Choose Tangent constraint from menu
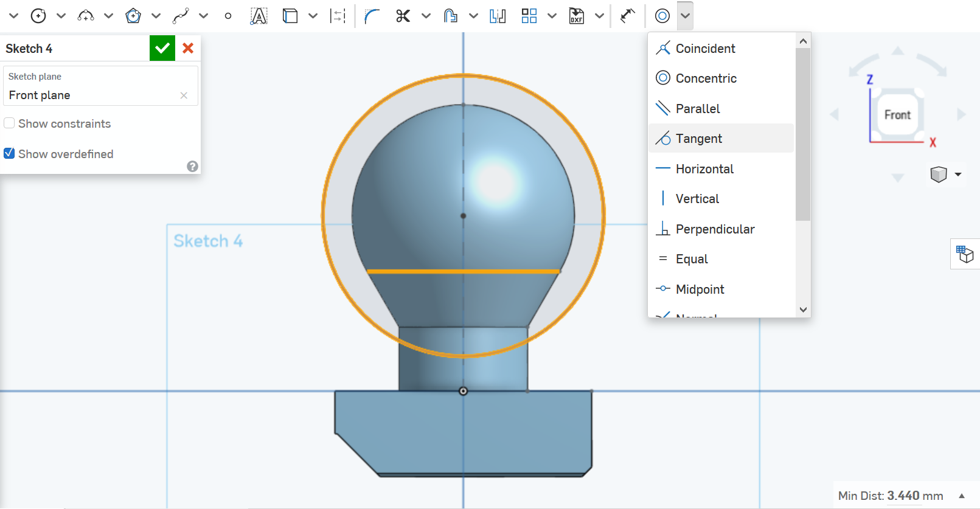This screenshot has width=980, height=509. 721,138
